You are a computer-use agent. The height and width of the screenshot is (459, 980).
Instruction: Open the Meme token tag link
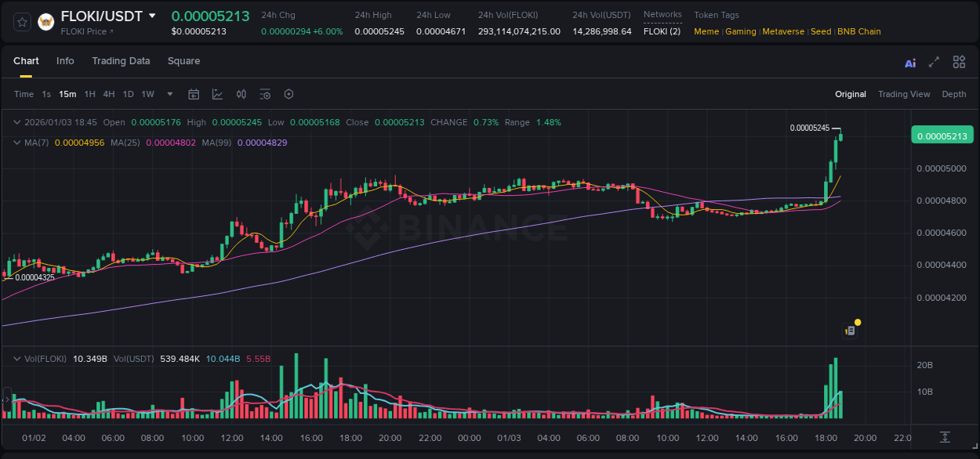(x=706, y=31)
